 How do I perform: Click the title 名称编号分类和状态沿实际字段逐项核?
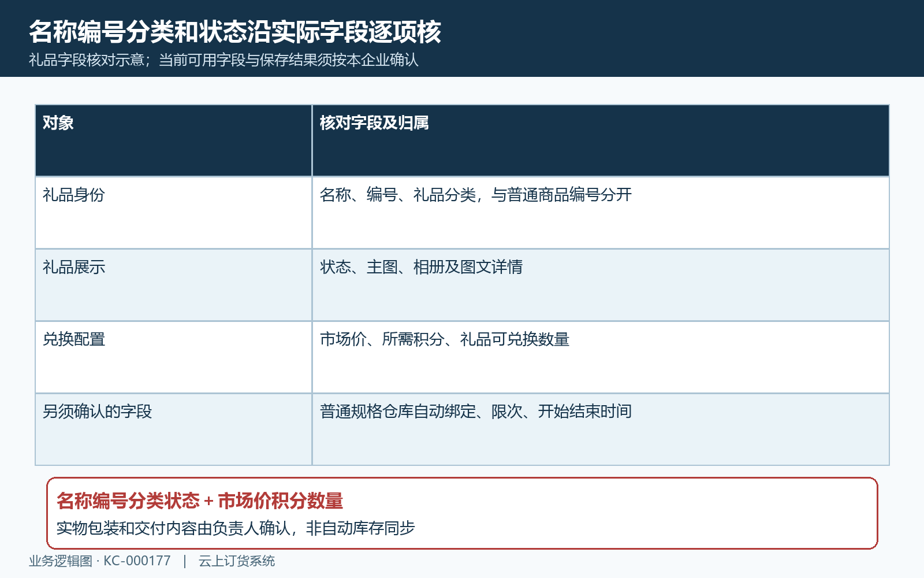tap(235, 32)
